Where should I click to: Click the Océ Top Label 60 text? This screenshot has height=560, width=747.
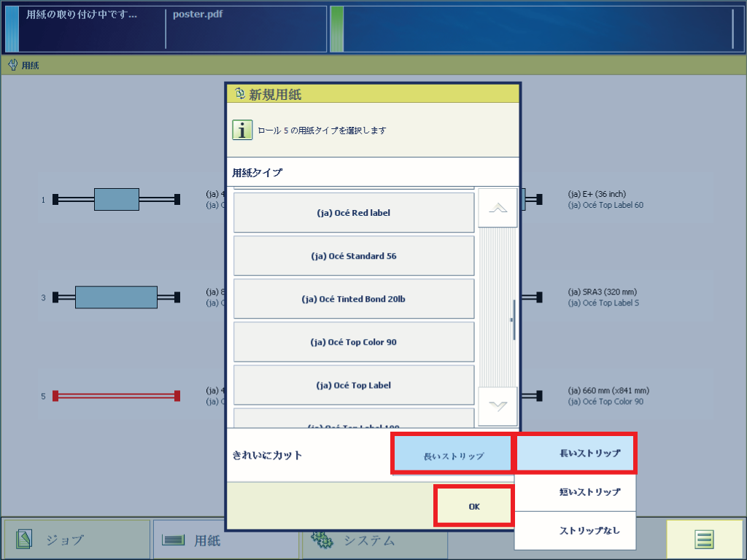[x=605, y=205]
